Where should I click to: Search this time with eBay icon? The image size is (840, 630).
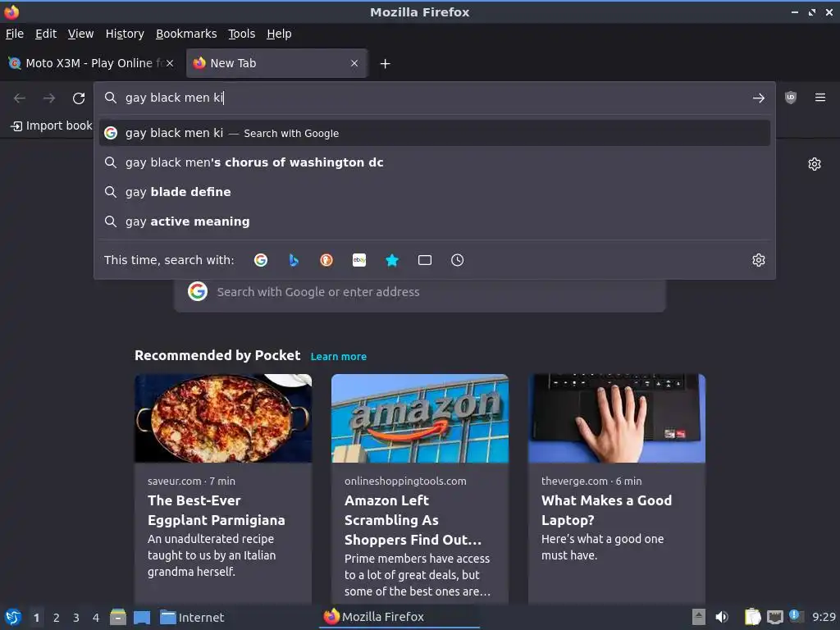359,260
